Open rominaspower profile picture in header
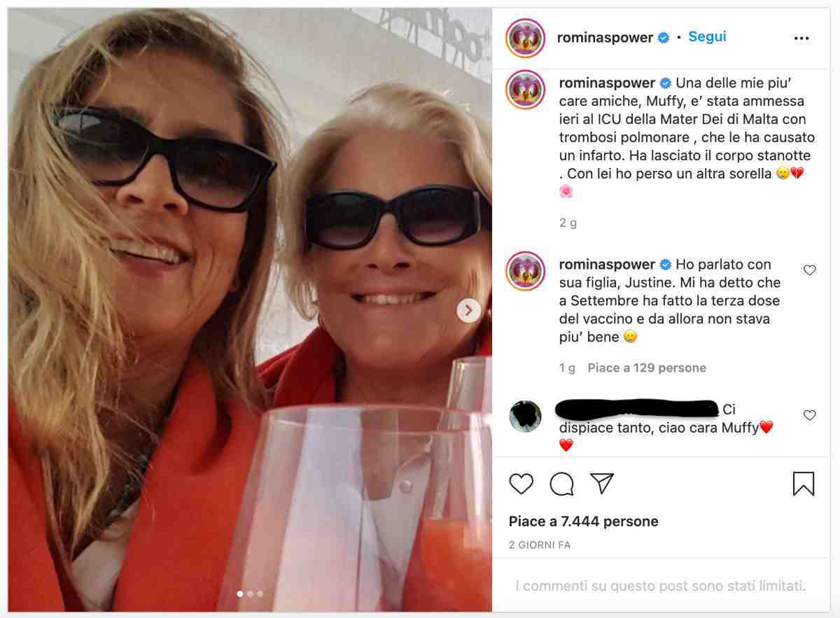 click(525, 38)
